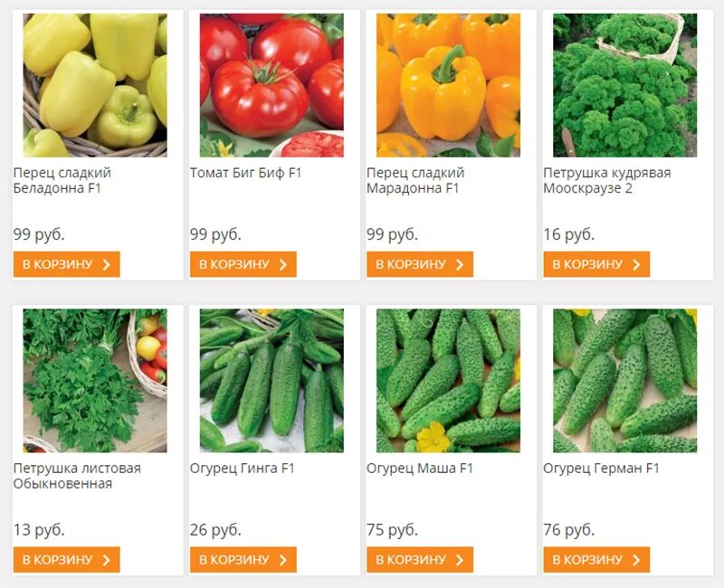Follow the Томат Биг Биф F1 title link
Image resolution: width=724 pixels, height=588 pixels.
[245, 173]
